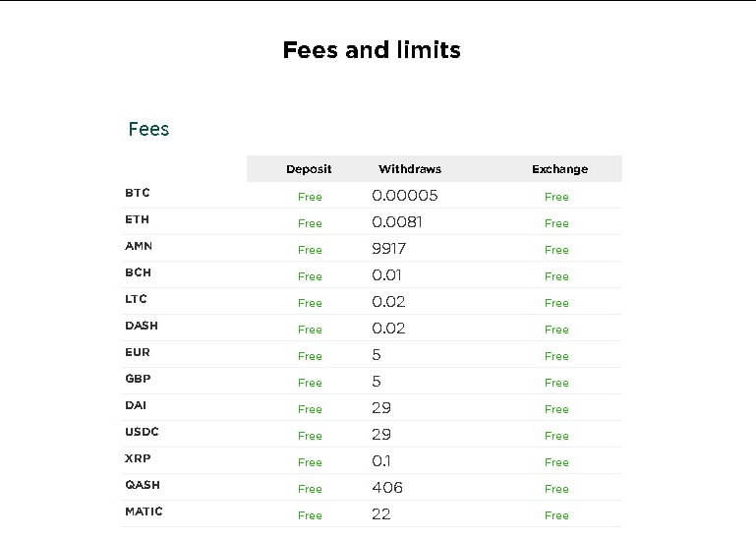Click the BCH currency label
Viewport: 756px width, 541px height.
[138, 272]
